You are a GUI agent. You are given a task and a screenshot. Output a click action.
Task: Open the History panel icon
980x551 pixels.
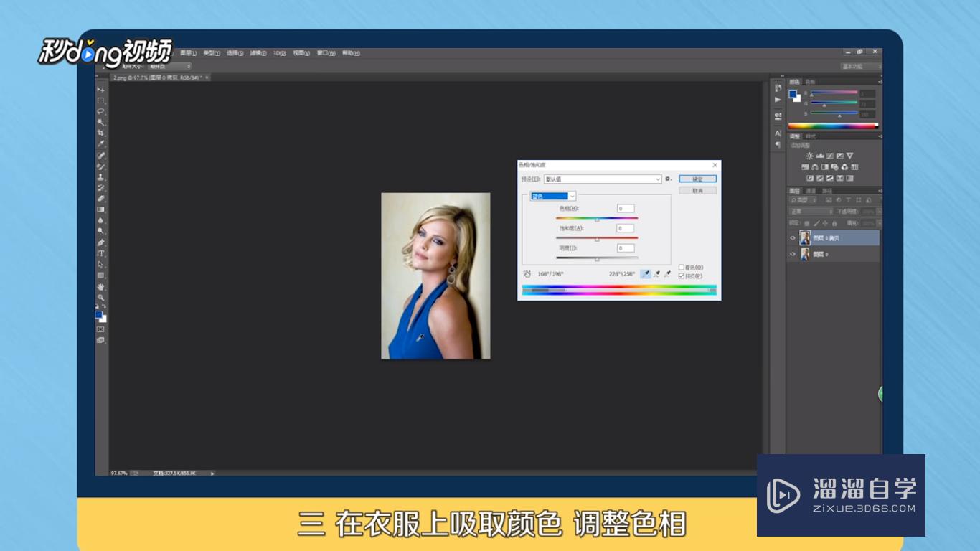(778, 88)
